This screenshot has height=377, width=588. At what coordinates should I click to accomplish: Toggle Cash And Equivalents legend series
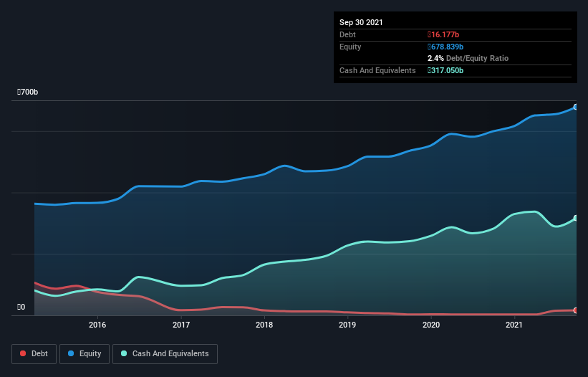coord(165,354)
